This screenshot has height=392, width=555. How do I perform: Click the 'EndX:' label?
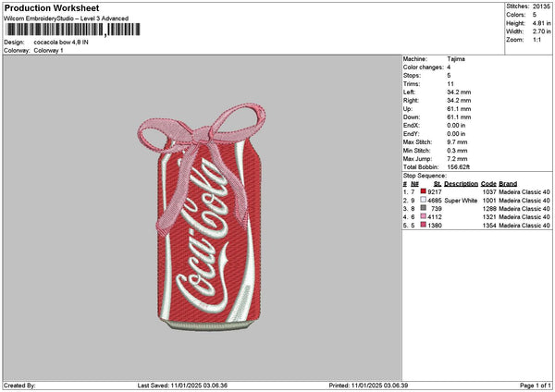pyautogui.click(x=412, y=126)
